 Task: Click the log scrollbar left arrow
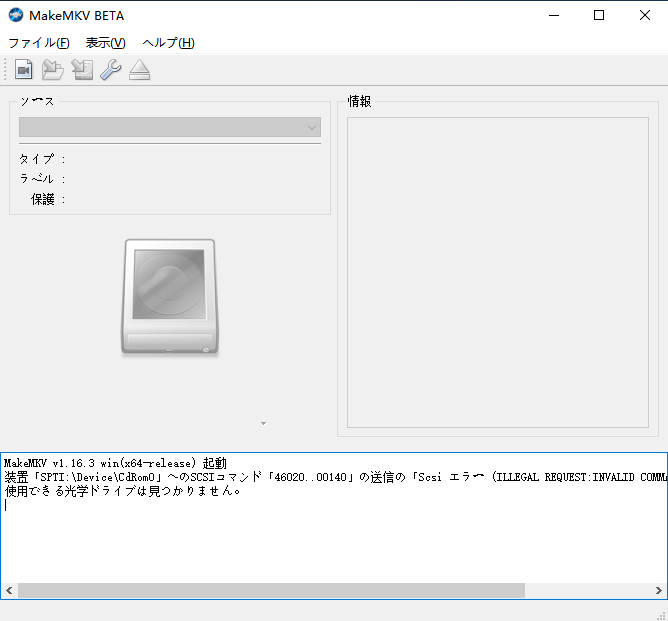coord(9,590)
